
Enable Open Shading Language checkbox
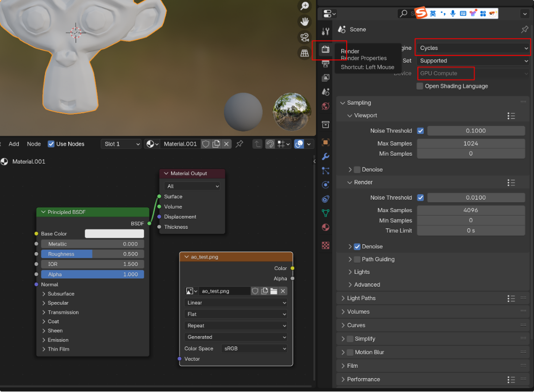[x=420, y=86]
